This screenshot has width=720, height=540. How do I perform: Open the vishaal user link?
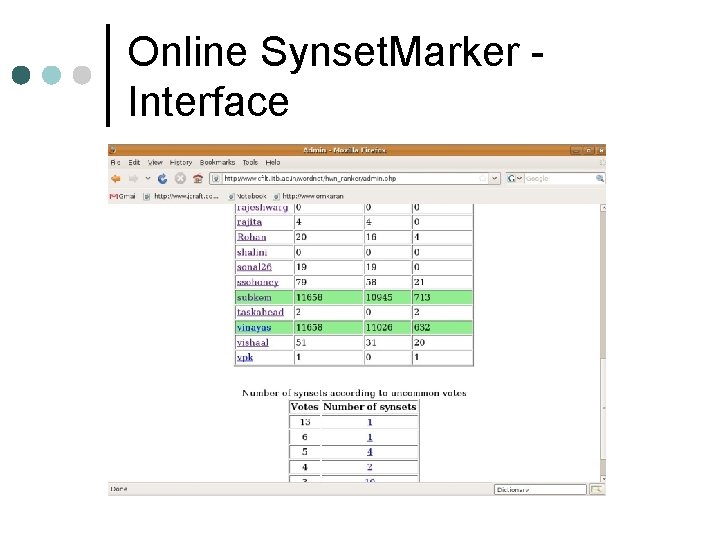(x=253, y=343)
